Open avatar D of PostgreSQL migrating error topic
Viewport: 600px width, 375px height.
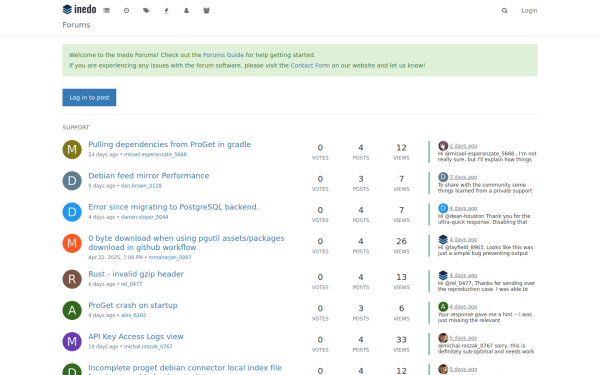tap(72, 212)
